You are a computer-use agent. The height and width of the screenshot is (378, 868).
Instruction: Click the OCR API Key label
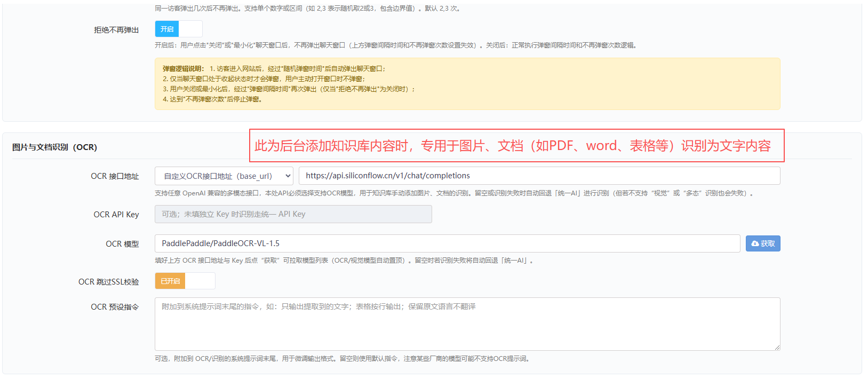(116, 215)
